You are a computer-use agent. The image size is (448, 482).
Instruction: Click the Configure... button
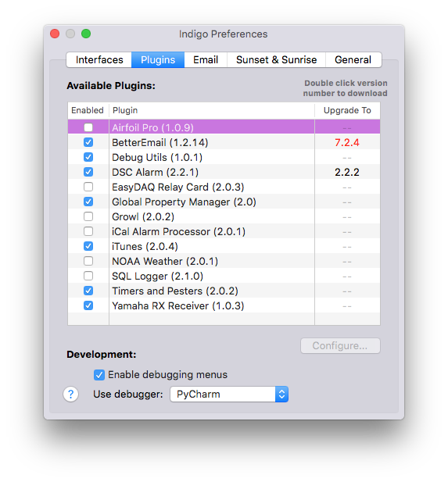pos(340,346)
